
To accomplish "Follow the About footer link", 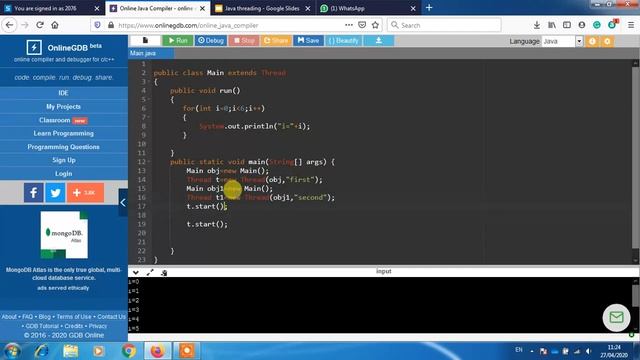I will 9,317.
